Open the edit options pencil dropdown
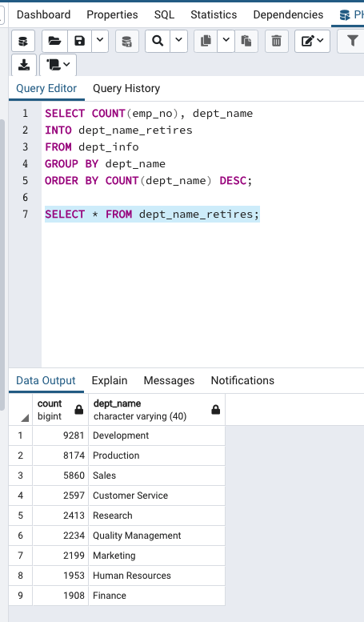This screenshot has height=622, width=364. coord(313,41)
